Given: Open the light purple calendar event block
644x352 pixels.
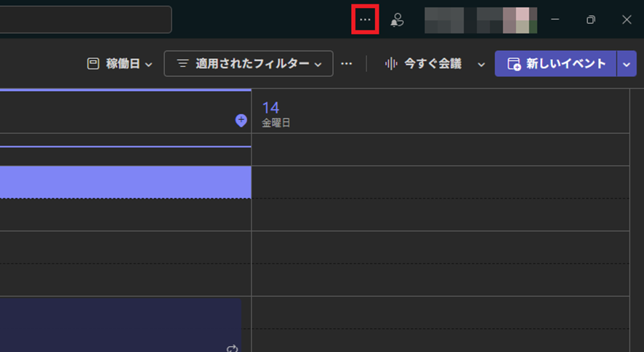Looking at the screenshot, I should click(x=125, y=183).
